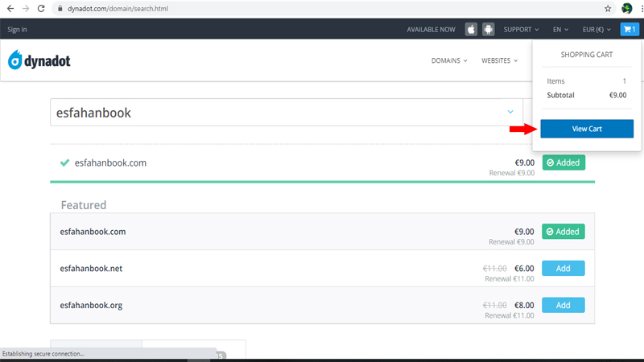Click the View Cart button
This screenshot has height=362, width=644.
pos(587,129)
